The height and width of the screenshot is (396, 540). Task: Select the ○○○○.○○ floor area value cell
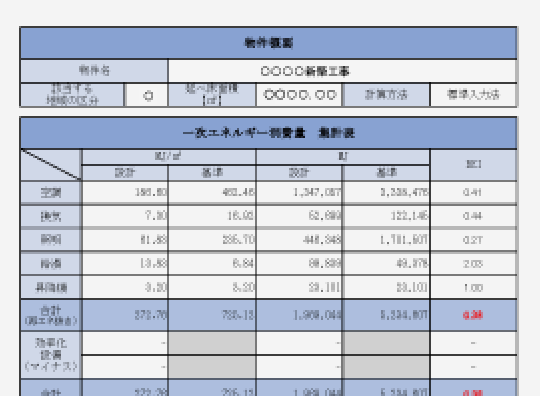(x=299, y=95)
